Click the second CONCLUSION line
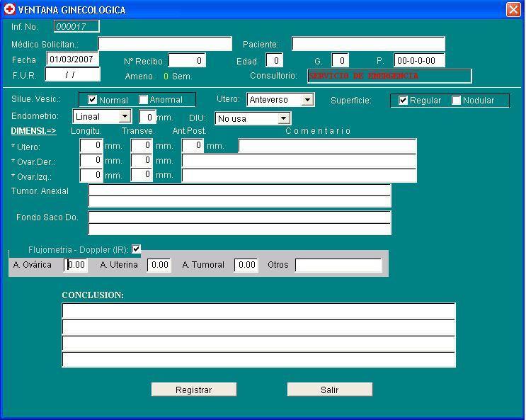 258,328
